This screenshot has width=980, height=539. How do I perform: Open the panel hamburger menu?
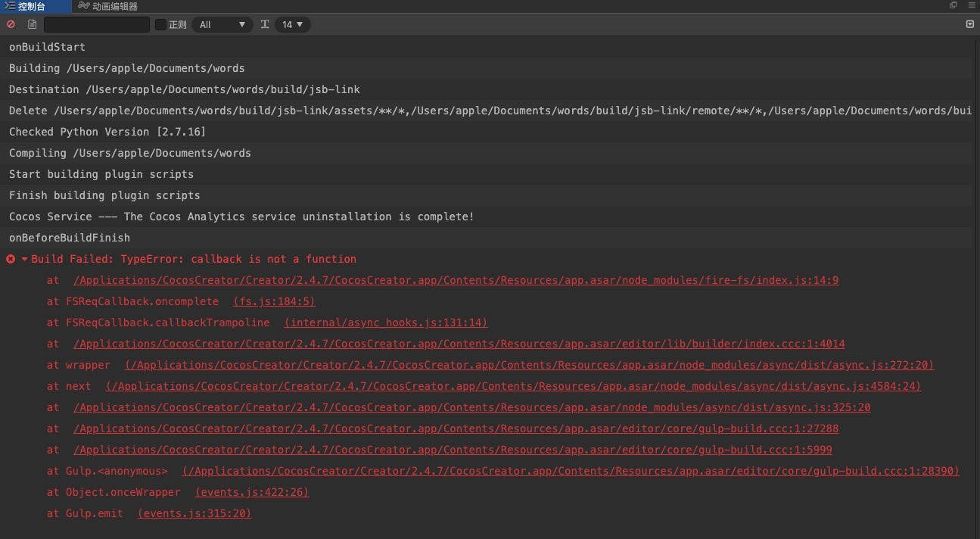pos(972,5)
